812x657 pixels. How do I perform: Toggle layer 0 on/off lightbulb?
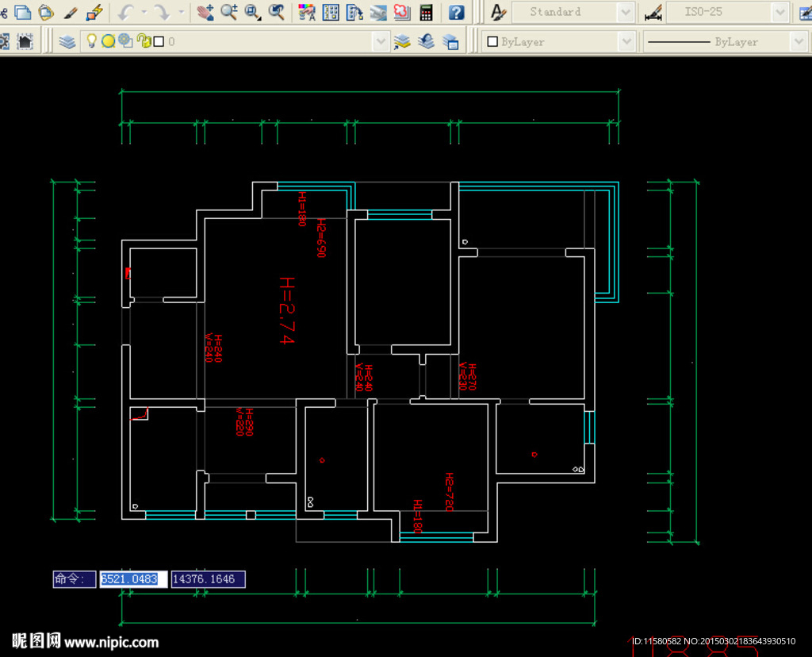coord(91,41)
